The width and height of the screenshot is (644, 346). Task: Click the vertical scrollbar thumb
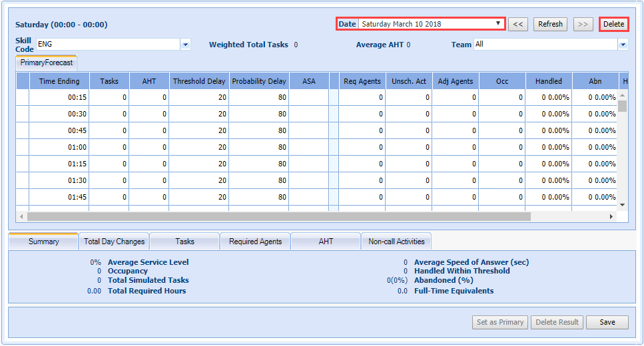(623, 106)
